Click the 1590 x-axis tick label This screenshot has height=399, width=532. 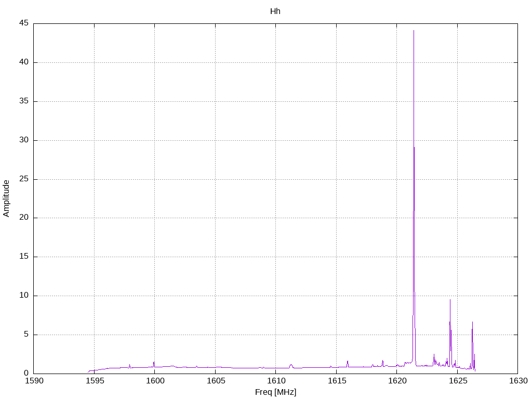(x=34, y=381)
